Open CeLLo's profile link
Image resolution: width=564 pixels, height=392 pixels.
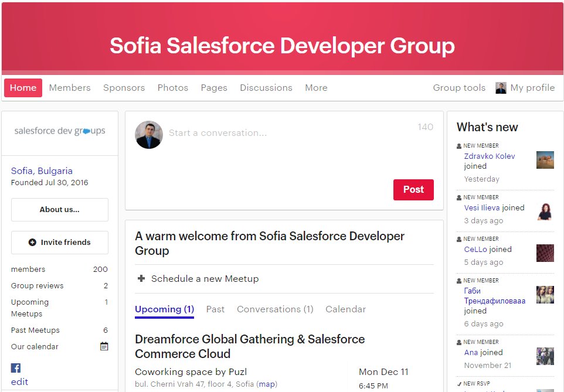475,249
